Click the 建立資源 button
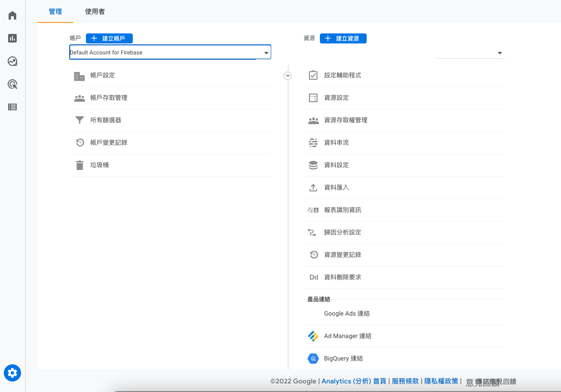Image resolution: width=561 pixels, height=392 pixels. [343, 38]
